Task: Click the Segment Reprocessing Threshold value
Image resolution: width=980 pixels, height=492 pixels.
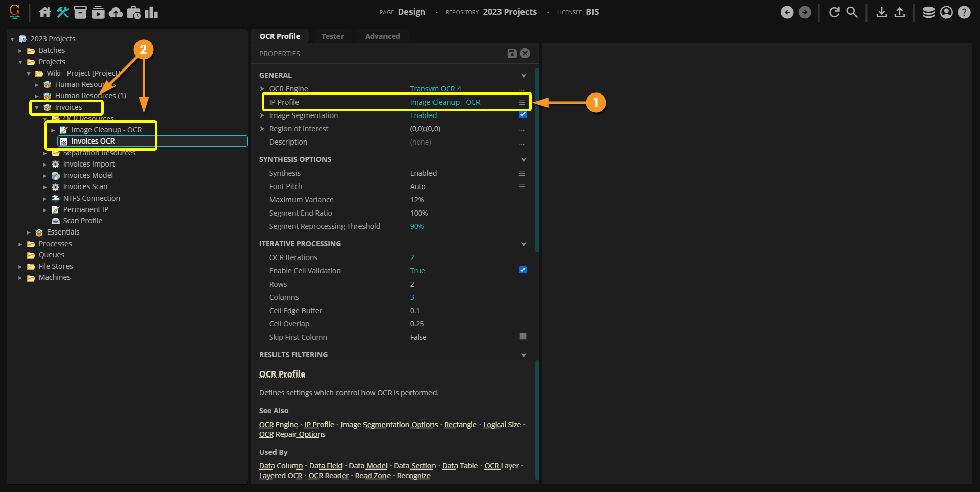Action: 417,226
